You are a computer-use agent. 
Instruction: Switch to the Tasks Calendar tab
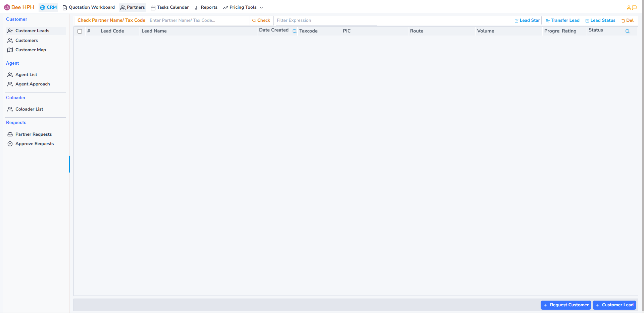click(170, 7)
